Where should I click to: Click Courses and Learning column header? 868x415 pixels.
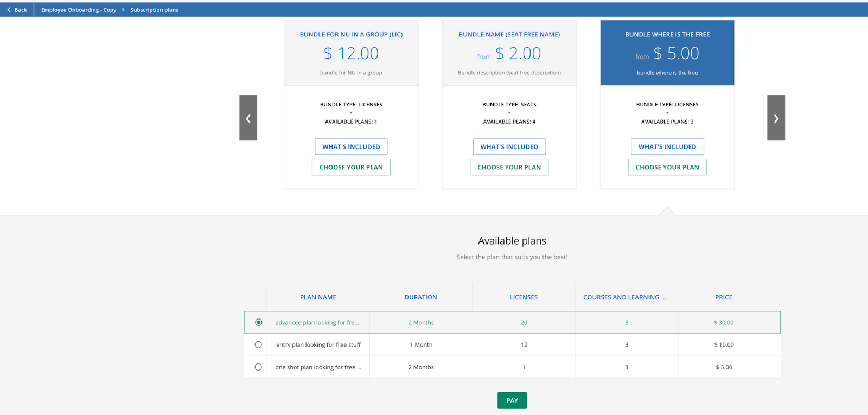(624, 297)
